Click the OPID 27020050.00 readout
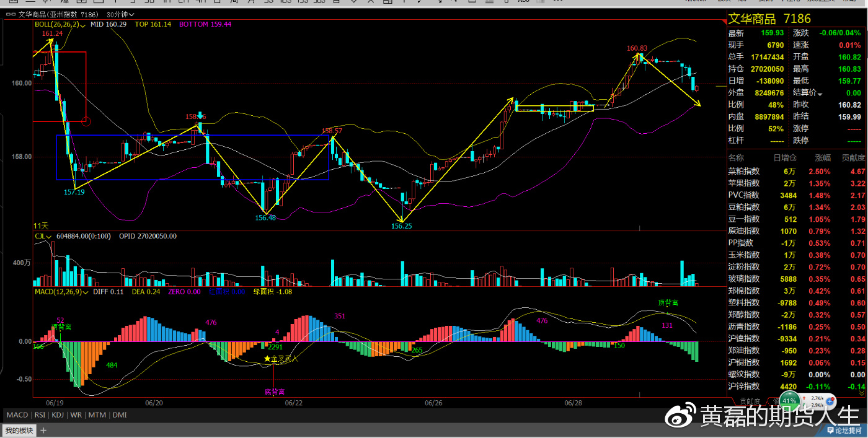868x438 pixels. point(148,236)
